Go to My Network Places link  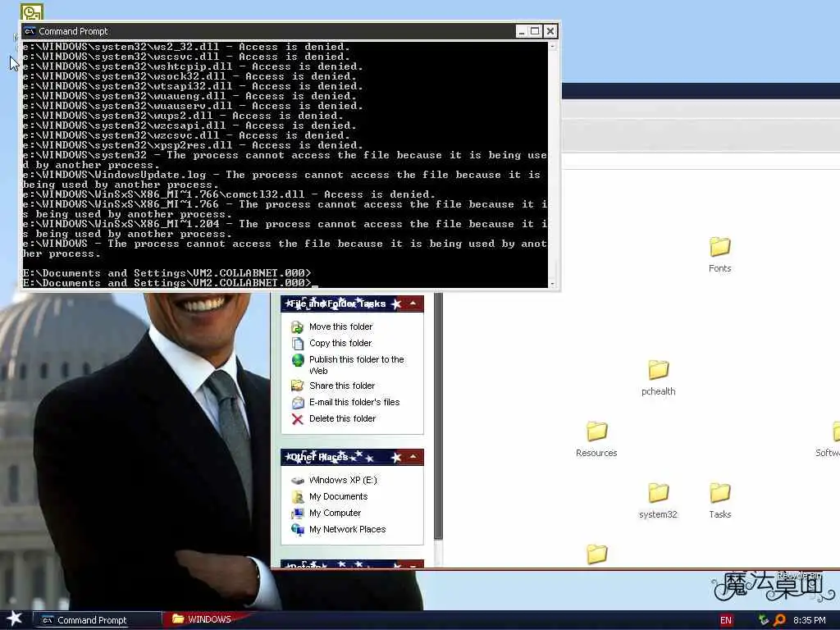[x=347, y=529]
